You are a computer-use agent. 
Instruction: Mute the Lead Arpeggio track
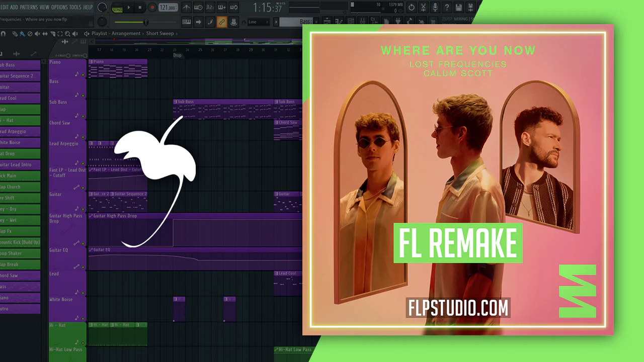tap(83, 164)
